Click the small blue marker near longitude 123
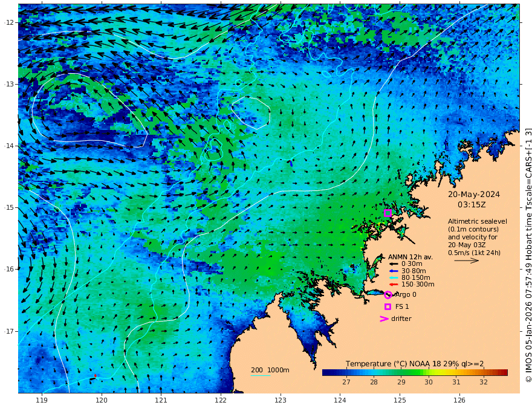The image size is (532, 411). coord(291,163)
